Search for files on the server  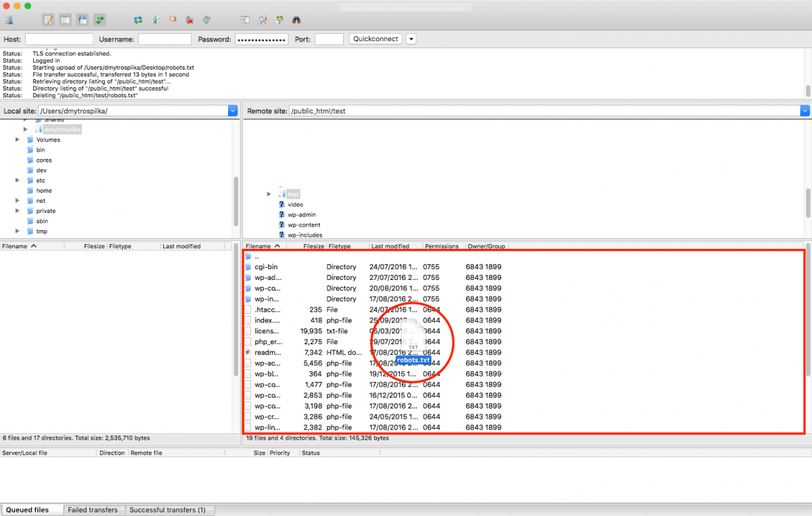point(296,20)
